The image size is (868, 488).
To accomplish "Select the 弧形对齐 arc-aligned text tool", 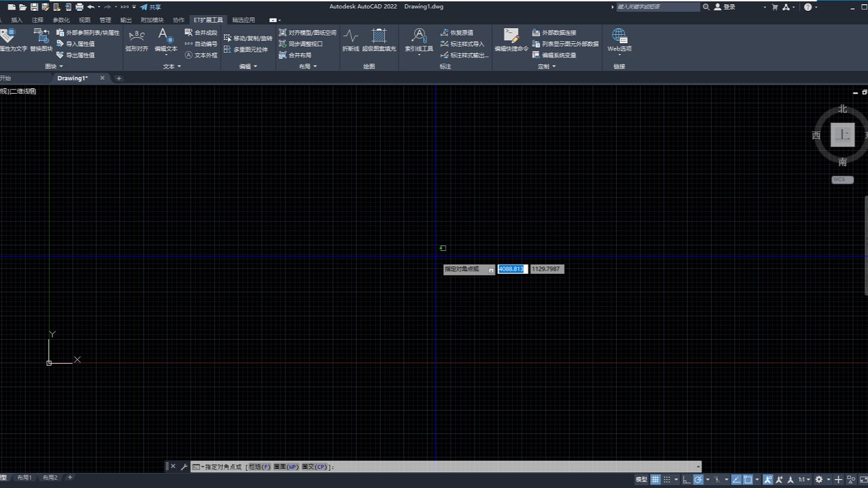I will pos(136,40).
